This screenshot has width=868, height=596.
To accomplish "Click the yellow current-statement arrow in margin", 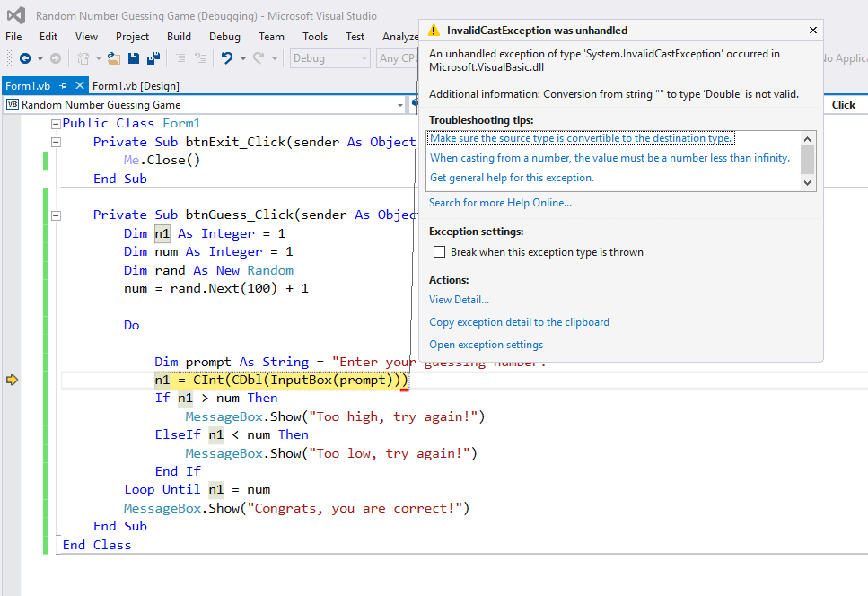I will click(x=12, y=381).
